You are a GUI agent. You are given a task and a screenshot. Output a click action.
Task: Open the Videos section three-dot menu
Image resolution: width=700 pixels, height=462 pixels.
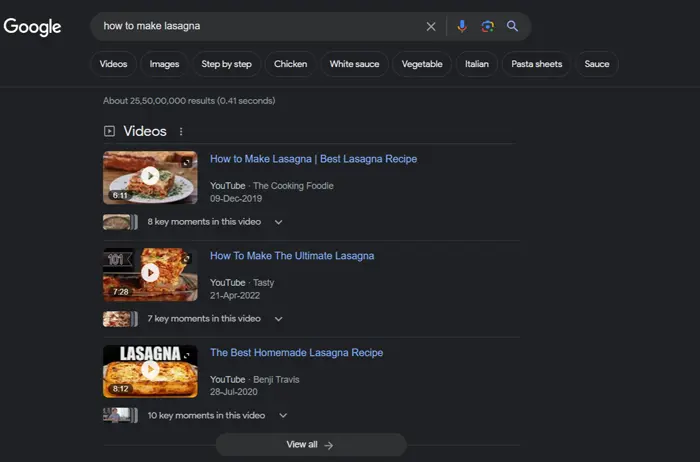(x=181, y=132)
